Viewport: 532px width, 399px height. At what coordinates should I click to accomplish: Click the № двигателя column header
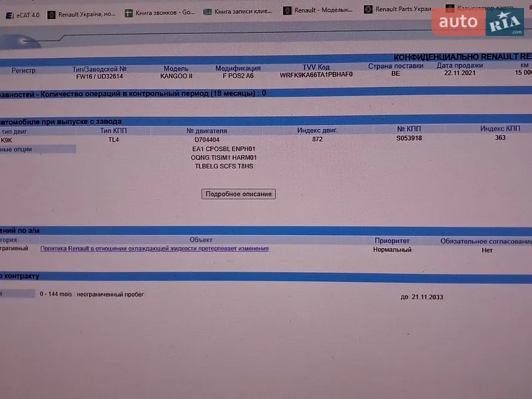[207, 131]
